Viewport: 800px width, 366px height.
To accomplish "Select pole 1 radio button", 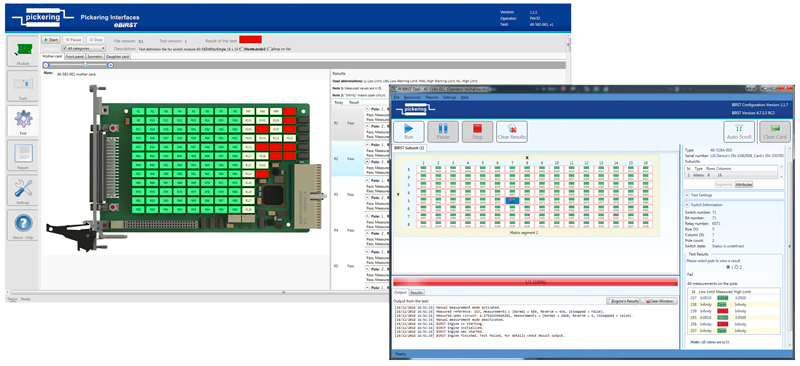I will [729, 266].
